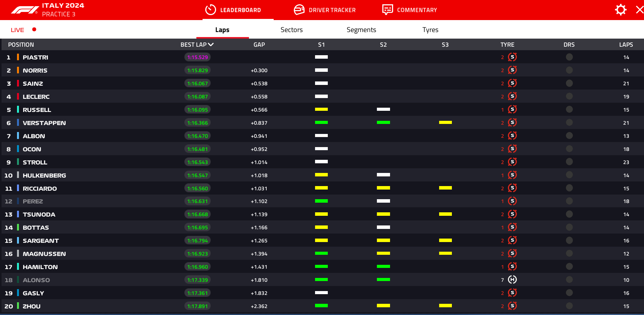Click the TYRE column header
644x315 pixels.
click(x=507, y=45)
